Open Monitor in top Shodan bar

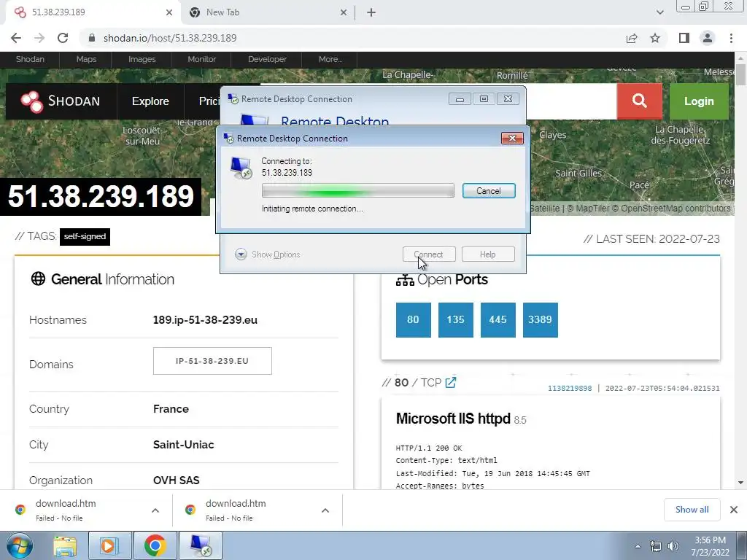point(201,59)
